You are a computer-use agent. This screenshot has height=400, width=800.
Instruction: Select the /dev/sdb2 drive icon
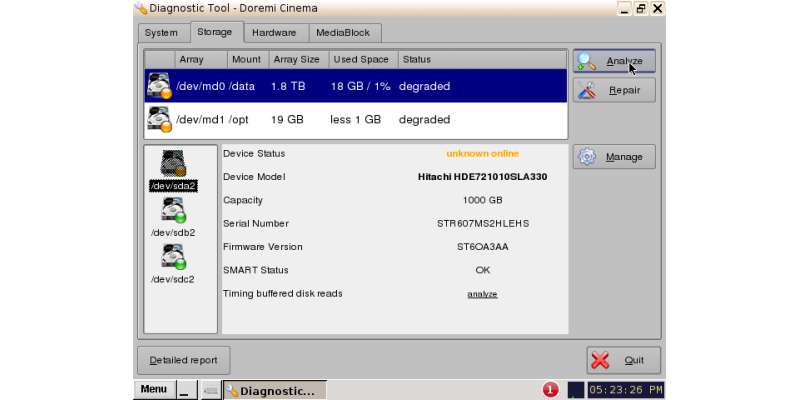pos(173,210)
